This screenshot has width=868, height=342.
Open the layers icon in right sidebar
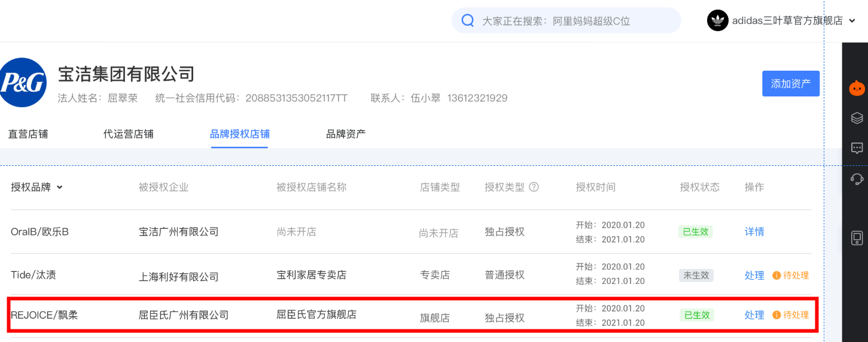click(857, 118)
